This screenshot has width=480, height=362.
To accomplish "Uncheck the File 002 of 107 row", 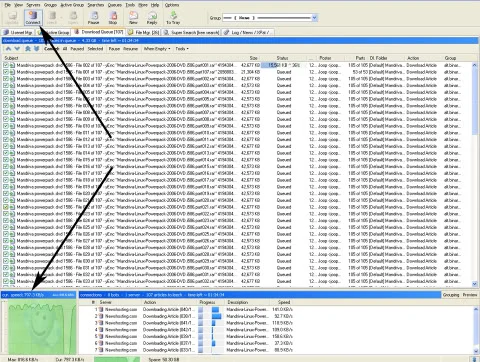I will click(x=6, y=65).
